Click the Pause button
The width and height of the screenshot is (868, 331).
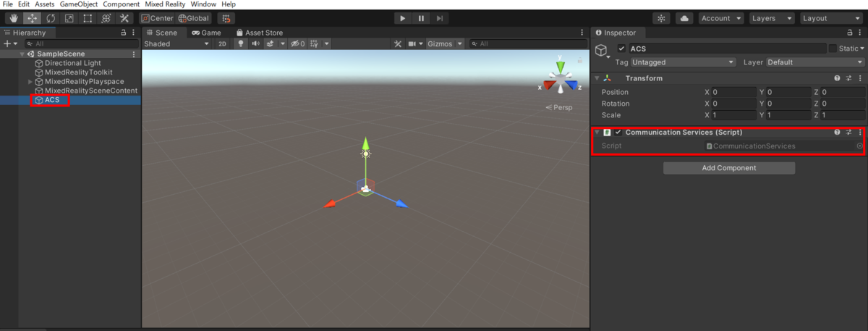(421, 18)
